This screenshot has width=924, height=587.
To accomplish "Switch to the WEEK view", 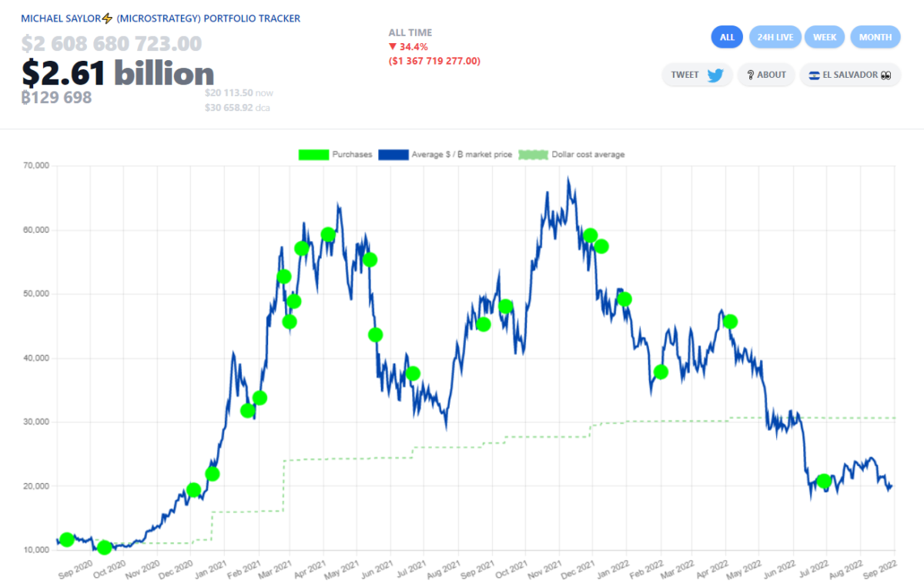I will click(x=825, y=36).
